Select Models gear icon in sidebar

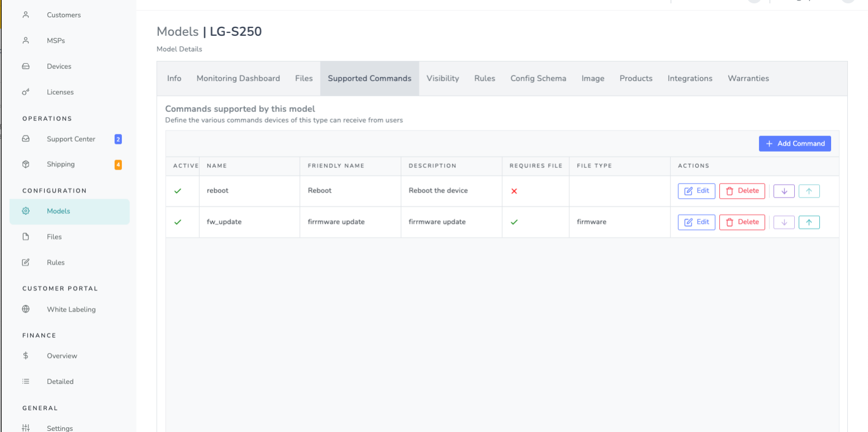click(x=26, y=212)
